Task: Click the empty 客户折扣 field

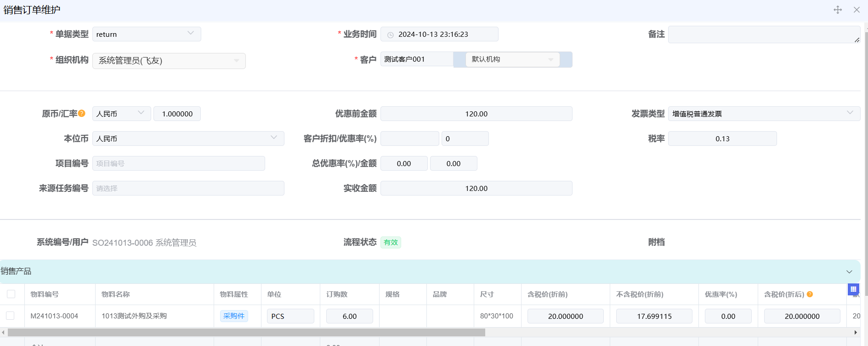Action: (410, 138)
